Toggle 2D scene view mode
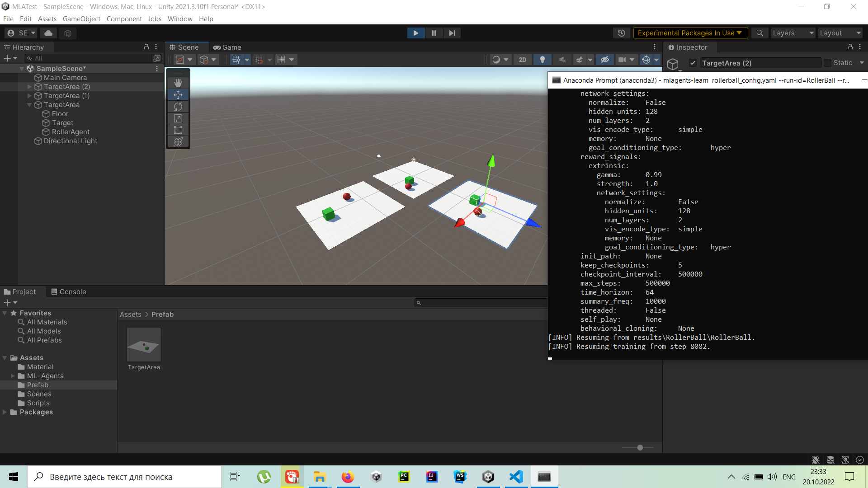The height and width of the screenshot is (488, 868). (x=523, y=60)
